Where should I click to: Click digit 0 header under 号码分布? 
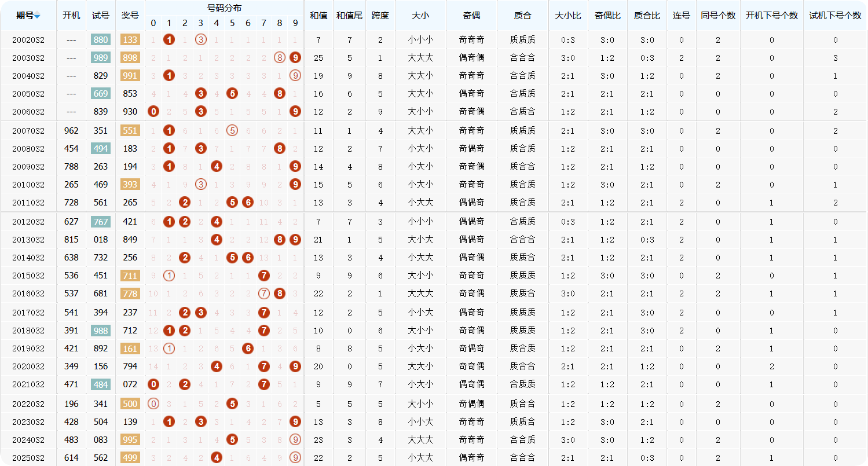[153, 23]
